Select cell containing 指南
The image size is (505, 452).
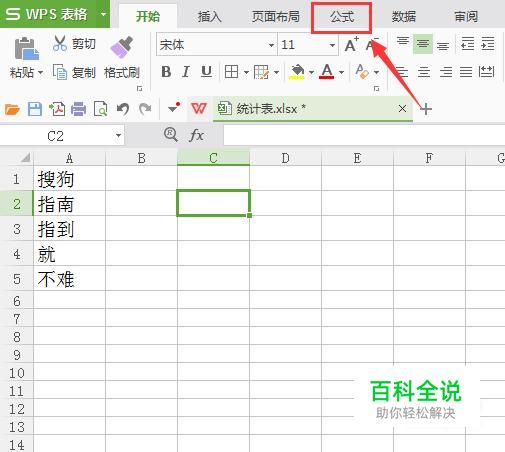69,204
